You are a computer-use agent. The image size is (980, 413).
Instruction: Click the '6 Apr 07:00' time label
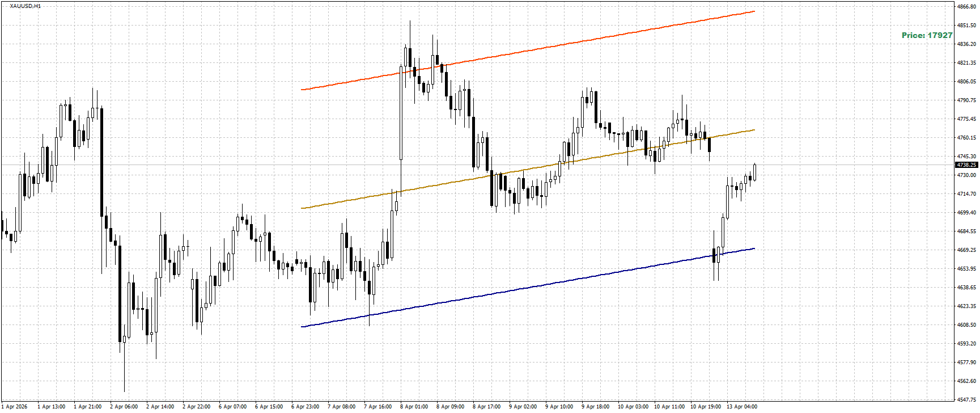233,407
